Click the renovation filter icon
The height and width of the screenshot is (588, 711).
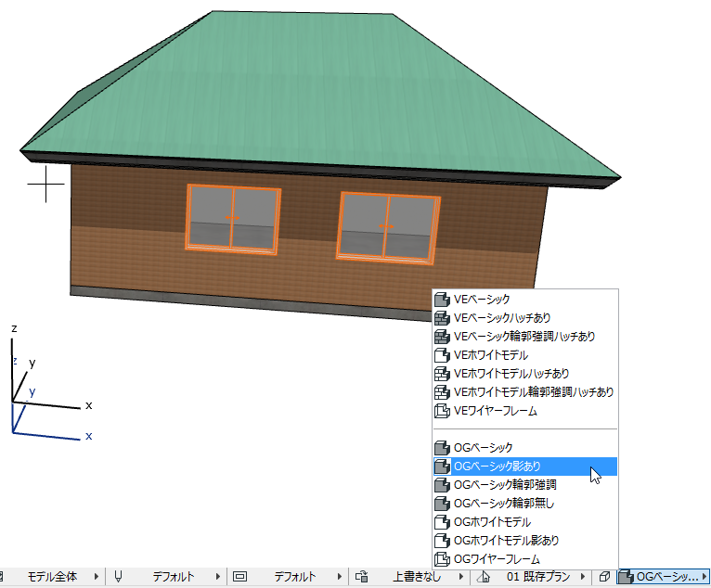pyautogui.click(x=484, y=577)
